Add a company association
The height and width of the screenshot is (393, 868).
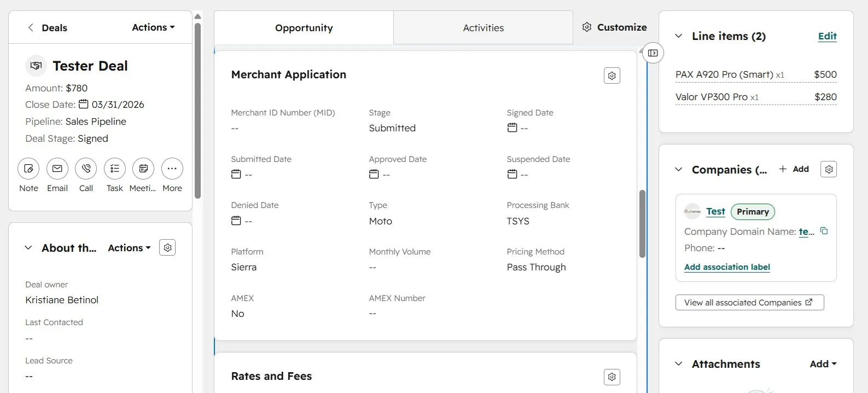tap(794, 169)
